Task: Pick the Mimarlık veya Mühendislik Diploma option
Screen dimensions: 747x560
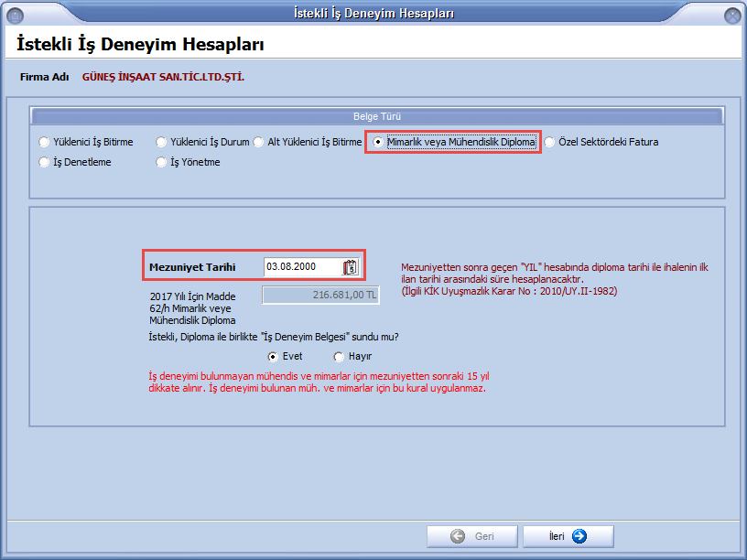Action: pyautogui.click(x=378, y=143)
